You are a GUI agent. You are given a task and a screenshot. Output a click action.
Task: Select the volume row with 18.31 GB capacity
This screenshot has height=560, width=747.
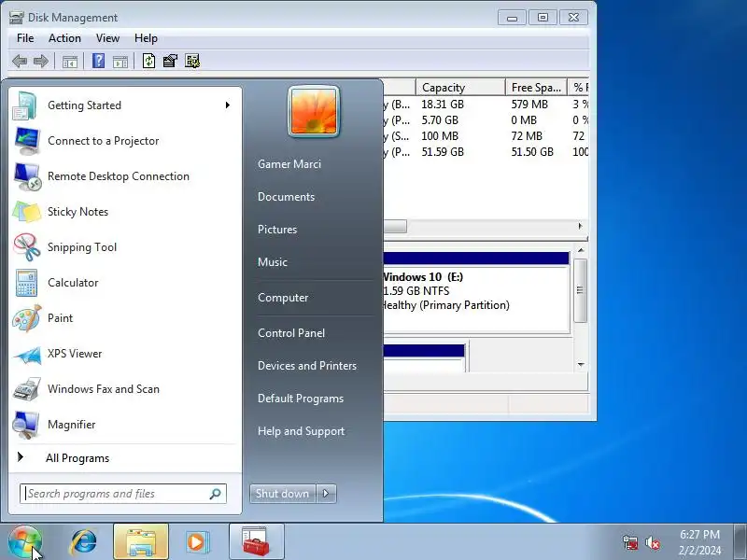[486, 105]
